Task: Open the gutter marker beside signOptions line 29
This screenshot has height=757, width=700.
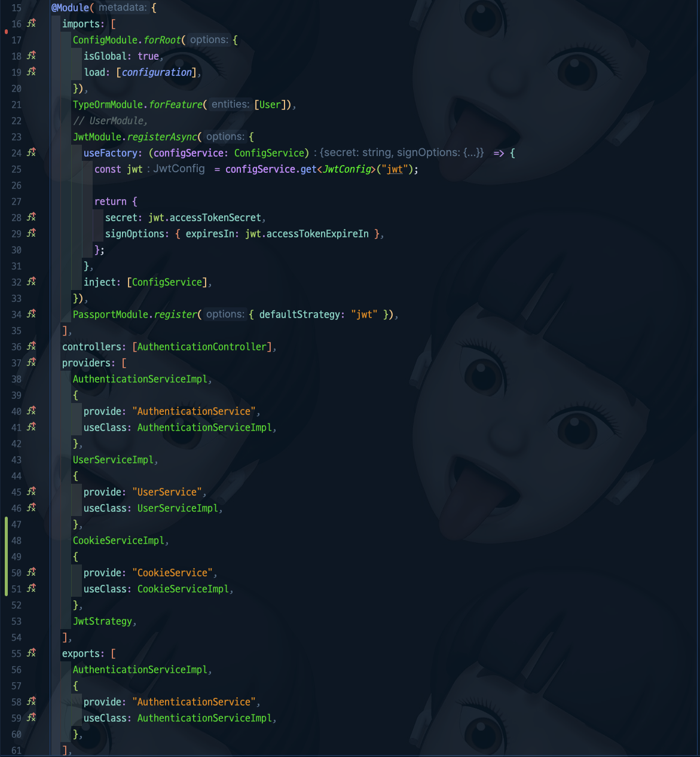Action: [x=32, y=234]
